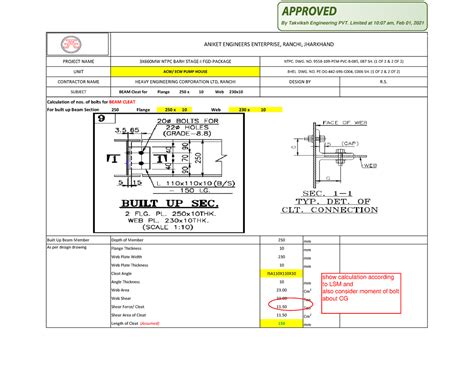Image resolution: width=474 pixels, height=366 pixels.
Task: Click the '2 FLG. PL. 250x10THK.' line
Action: point(171,214)
